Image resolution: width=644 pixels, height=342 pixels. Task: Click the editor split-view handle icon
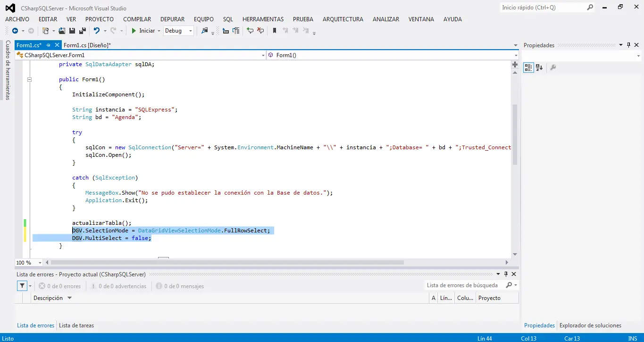[x=515, y=65]
